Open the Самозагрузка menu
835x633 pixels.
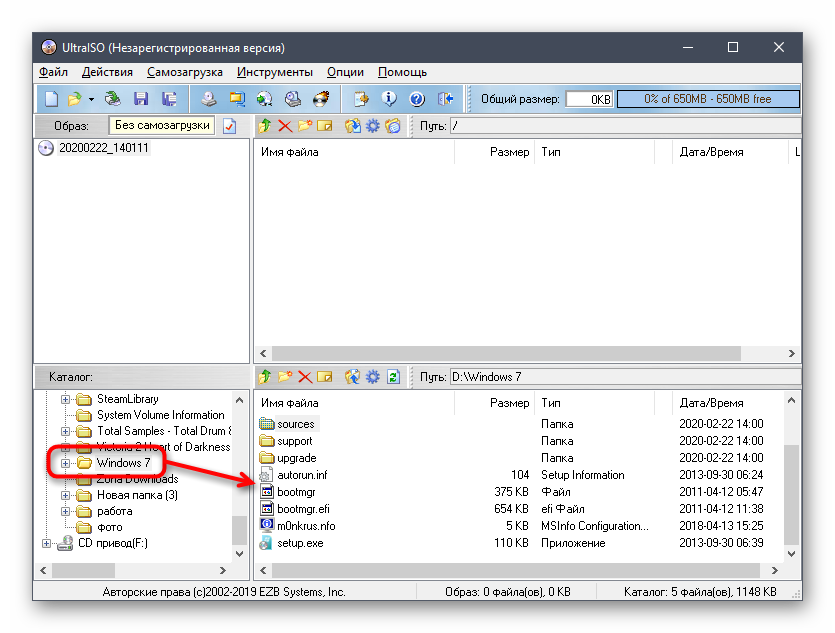tap(184, 72)
